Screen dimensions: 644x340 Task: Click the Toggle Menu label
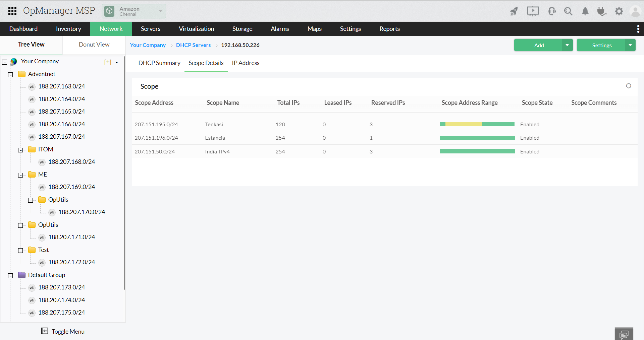[68, 331]
